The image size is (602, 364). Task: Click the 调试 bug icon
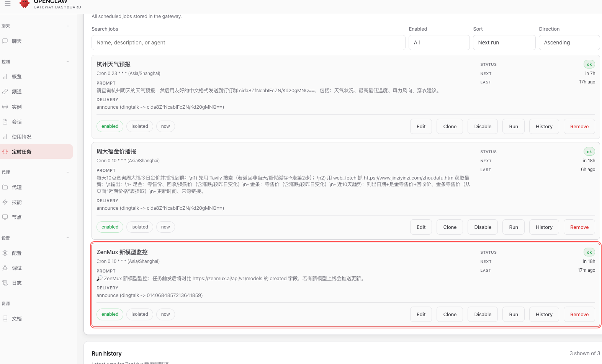5,268
